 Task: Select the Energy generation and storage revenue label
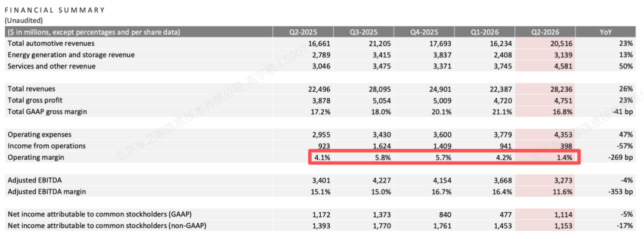tap(71, 55)
